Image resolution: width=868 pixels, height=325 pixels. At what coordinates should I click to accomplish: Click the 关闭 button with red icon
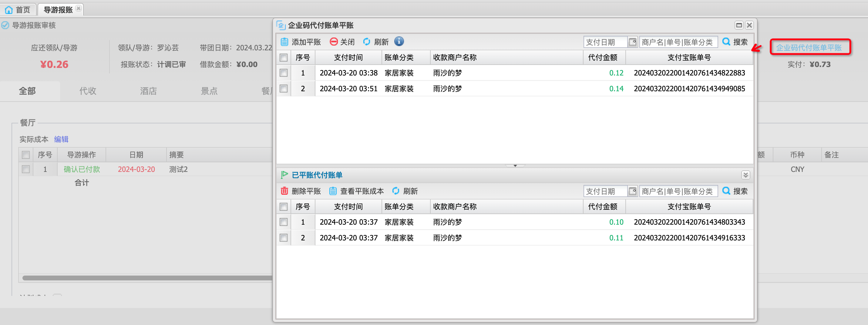342,42
